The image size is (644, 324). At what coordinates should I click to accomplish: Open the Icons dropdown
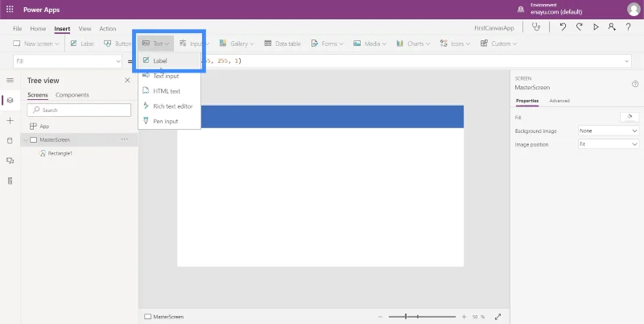[455, 44]
